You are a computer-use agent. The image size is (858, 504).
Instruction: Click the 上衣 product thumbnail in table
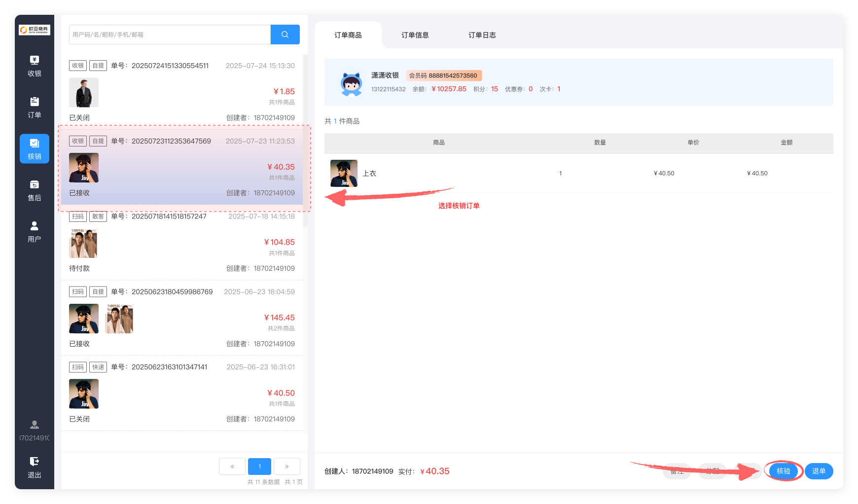tap(344, 173)
